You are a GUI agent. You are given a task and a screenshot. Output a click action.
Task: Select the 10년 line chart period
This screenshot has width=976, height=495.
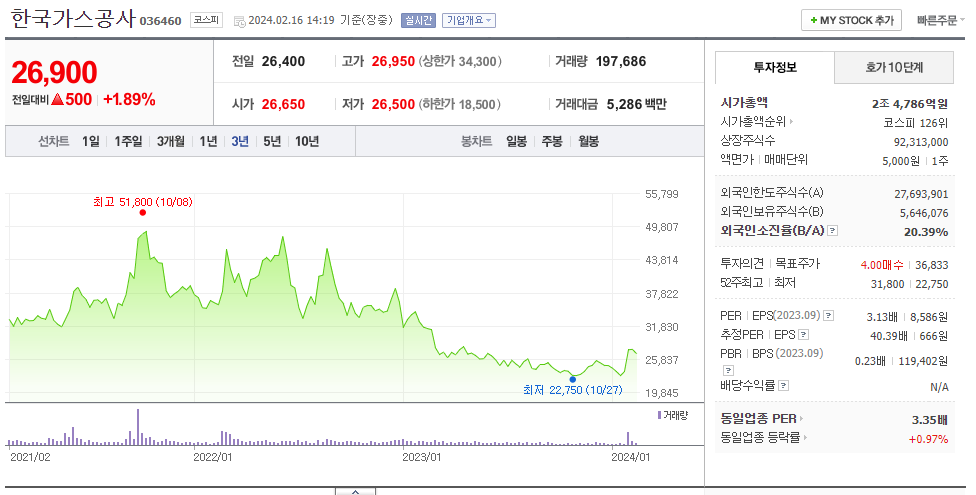tap(307, 141)
